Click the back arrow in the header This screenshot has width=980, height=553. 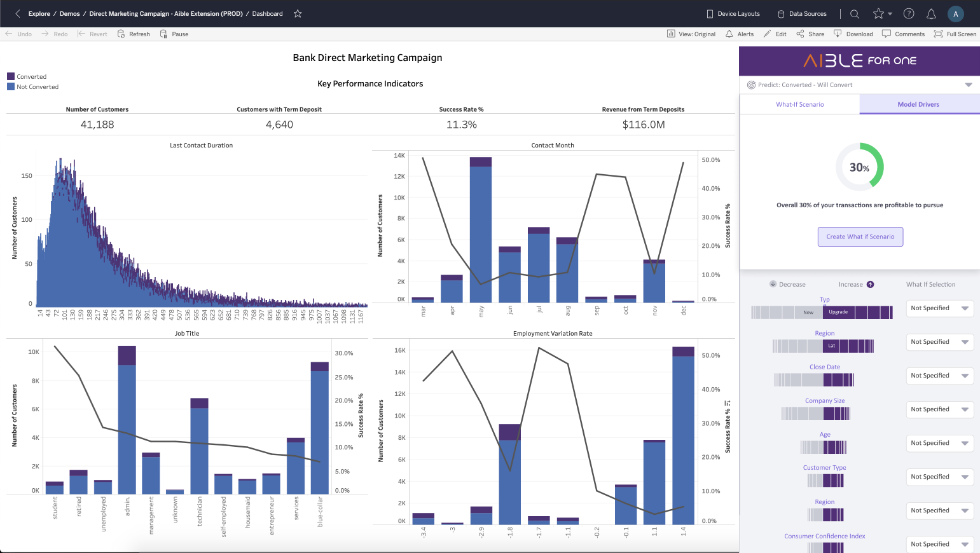[x=17, y=13]
